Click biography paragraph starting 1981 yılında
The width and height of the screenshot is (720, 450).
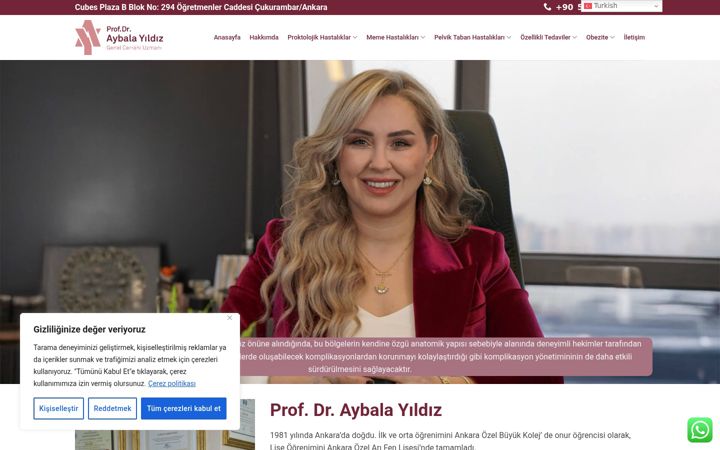point(450,441)
